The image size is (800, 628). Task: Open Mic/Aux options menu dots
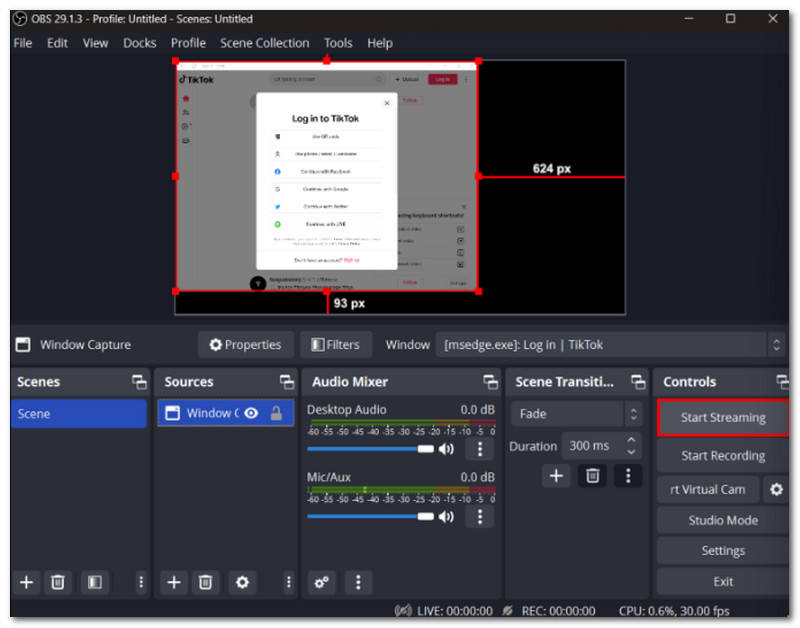pyautogui.click(x=480, y=517)
